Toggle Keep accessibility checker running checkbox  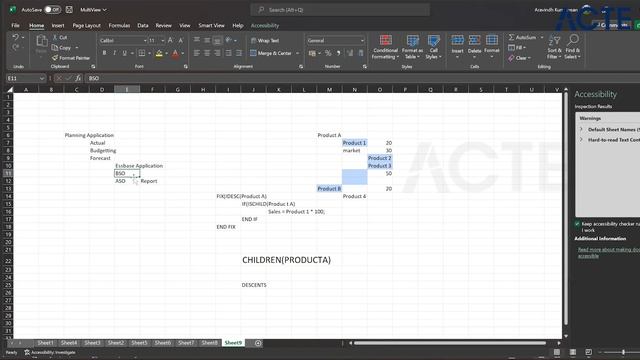click(x=577, y=224)
